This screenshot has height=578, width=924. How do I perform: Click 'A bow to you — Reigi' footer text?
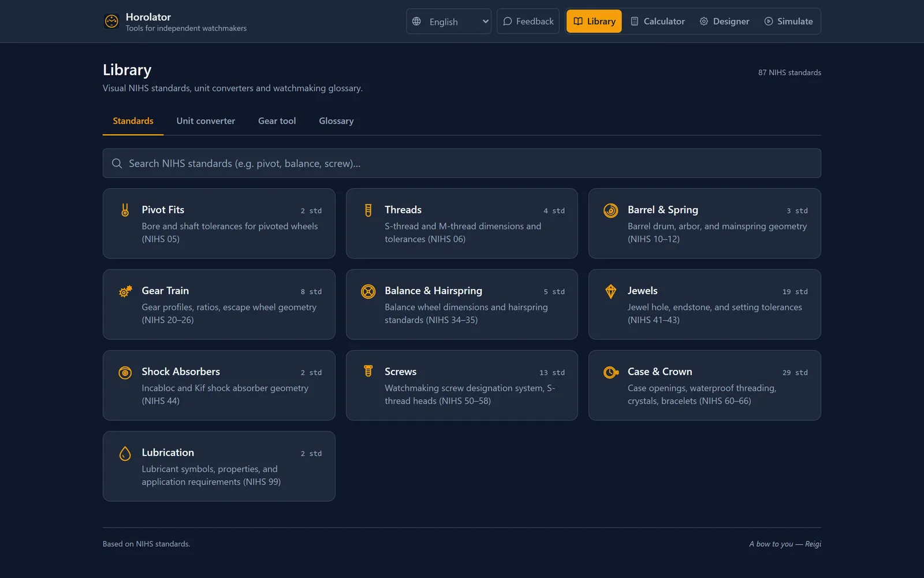[785, 544]
